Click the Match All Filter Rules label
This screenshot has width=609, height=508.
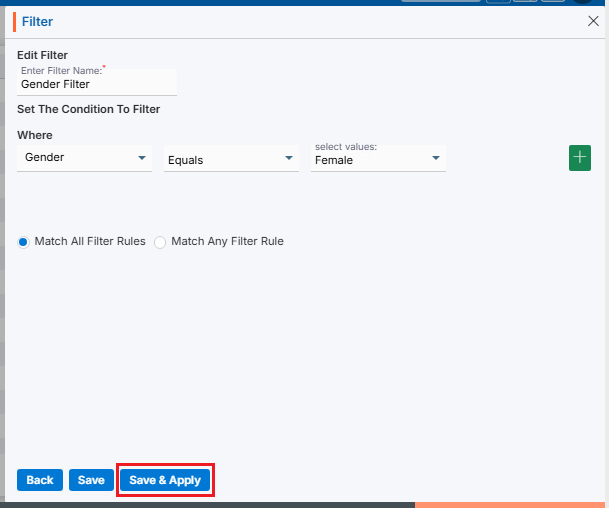[90, 241]
